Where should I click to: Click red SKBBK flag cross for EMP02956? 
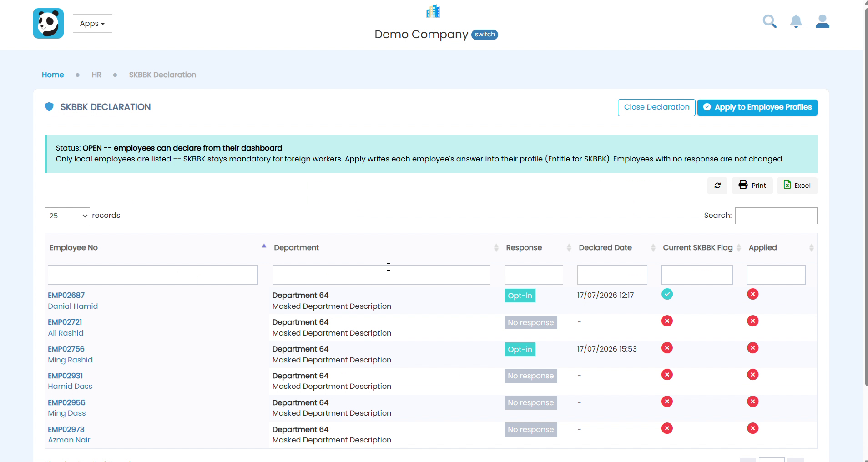pyautogui.click(x=667, y=402)
